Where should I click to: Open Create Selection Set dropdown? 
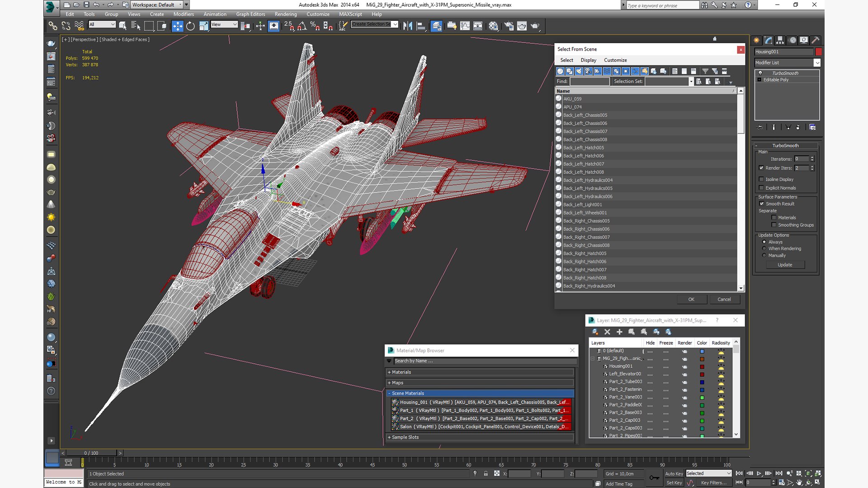[375, 24]
